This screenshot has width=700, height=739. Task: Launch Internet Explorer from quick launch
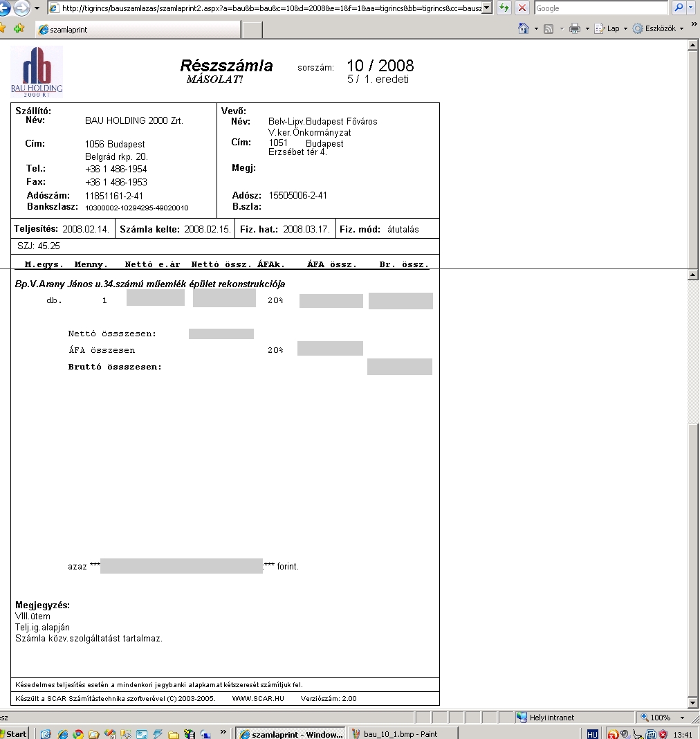(x=62, y=734)
